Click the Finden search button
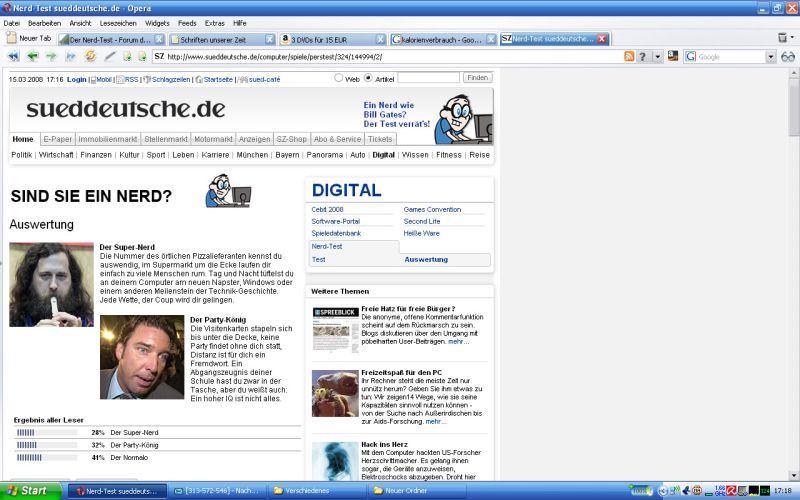This screenshot has width=800, height=500. click(478, 78)
